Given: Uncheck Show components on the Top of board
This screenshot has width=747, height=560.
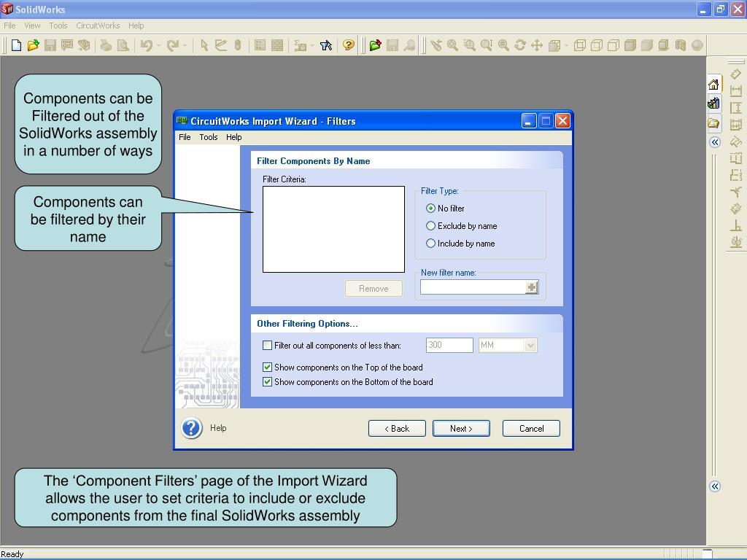Looking at the screenshot, I should pos(267,367).
